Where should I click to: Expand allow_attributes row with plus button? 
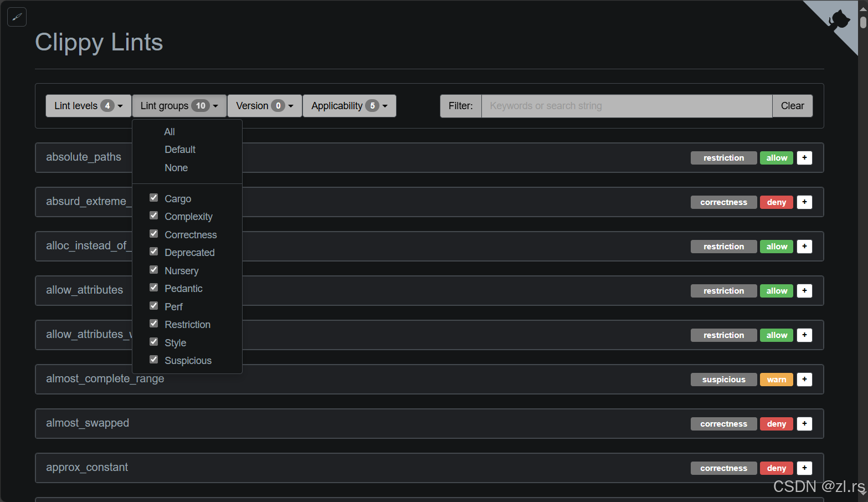coord(804,291)
